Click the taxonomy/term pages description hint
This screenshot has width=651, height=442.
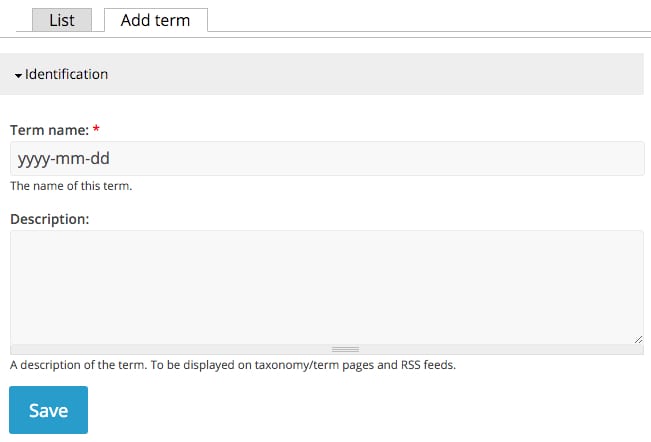click(233, 365)
